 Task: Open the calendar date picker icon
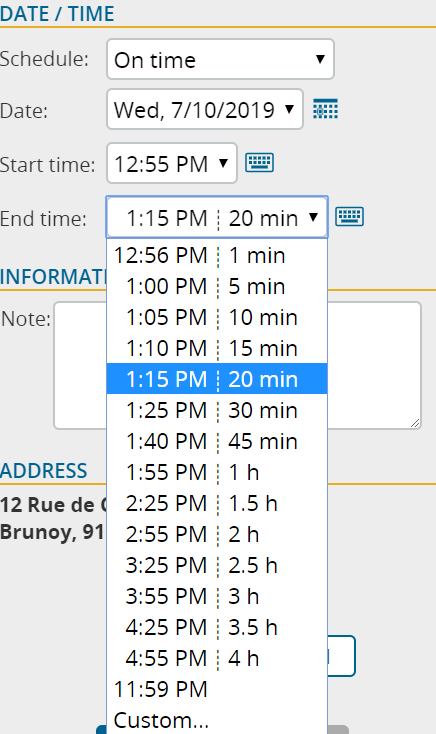pos(325,109)
